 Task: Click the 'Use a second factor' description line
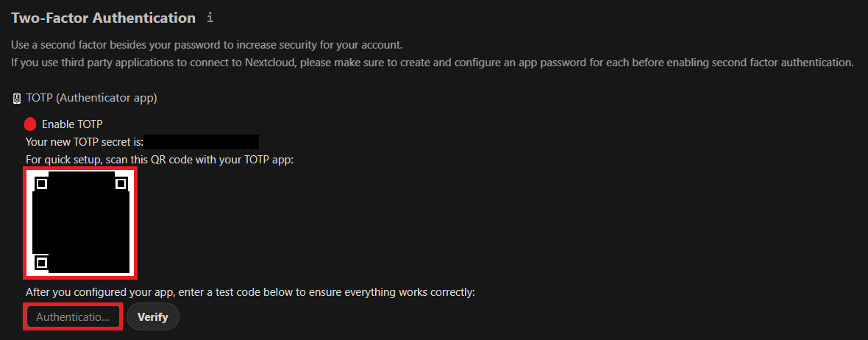point(207,44)
